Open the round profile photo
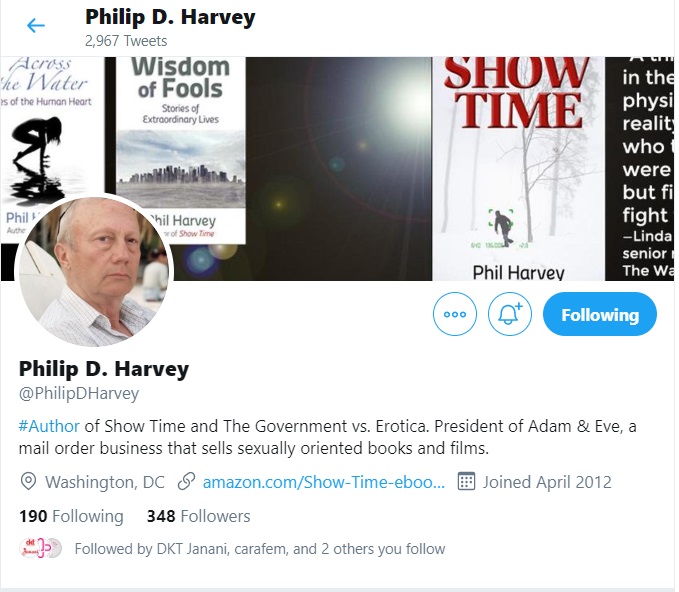Screen dimensions: 679x592 (x=94, y=270)
